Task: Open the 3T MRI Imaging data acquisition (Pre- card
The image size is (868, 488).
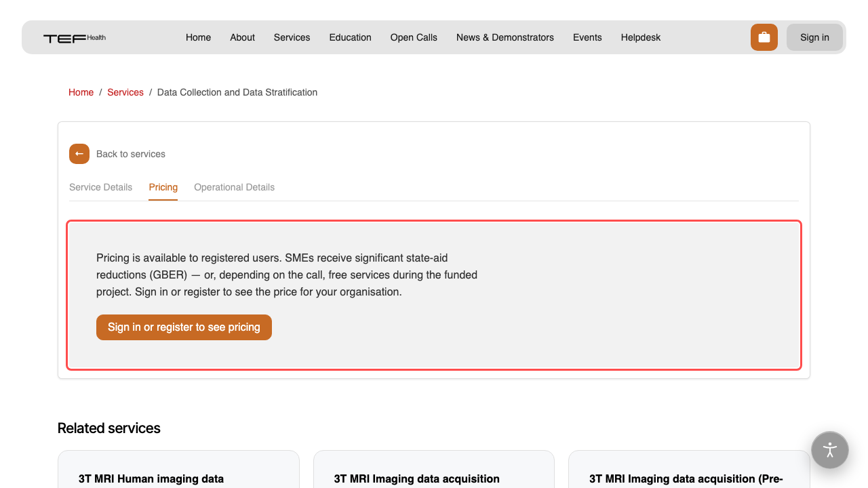Action: coord(689,470)
